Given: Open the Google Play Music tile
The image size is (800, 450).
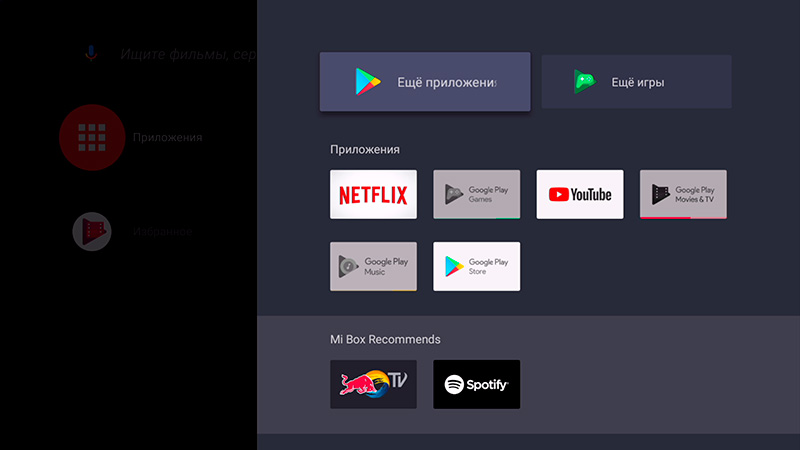Looking at the screenshot, I should [x=373, y=266].
